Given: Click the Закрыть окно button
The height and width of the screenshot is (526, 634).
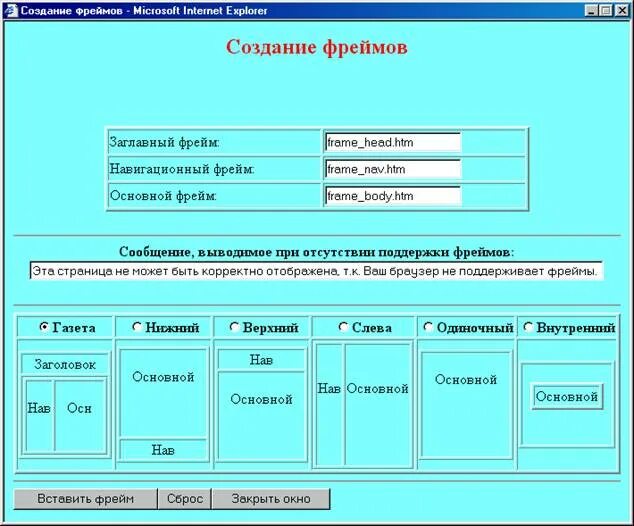Looking at the screenshot, I should (x=271, y=499).
